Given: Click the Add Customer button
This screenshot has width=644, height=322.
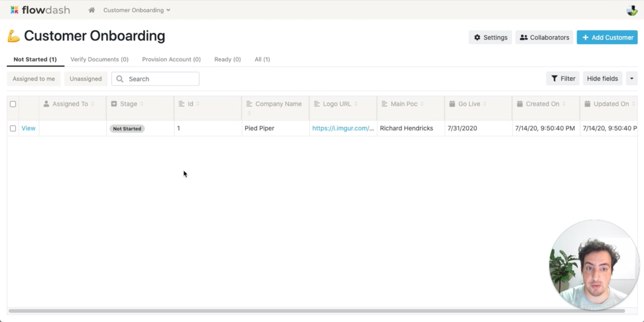Looking at the screenshot, I should [607, 37].
